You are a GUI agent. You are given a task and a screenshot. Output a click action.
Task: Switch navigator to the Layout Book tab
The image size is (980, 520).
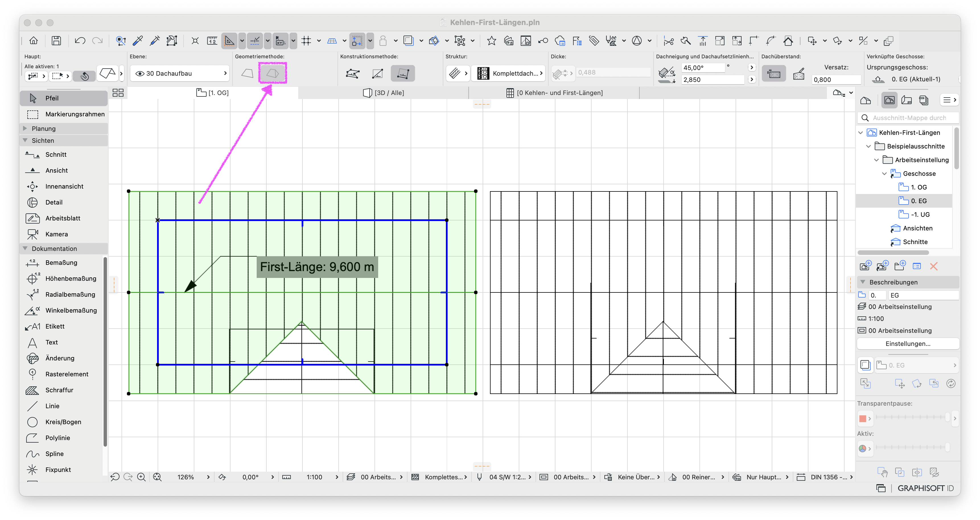coord(907,100)
